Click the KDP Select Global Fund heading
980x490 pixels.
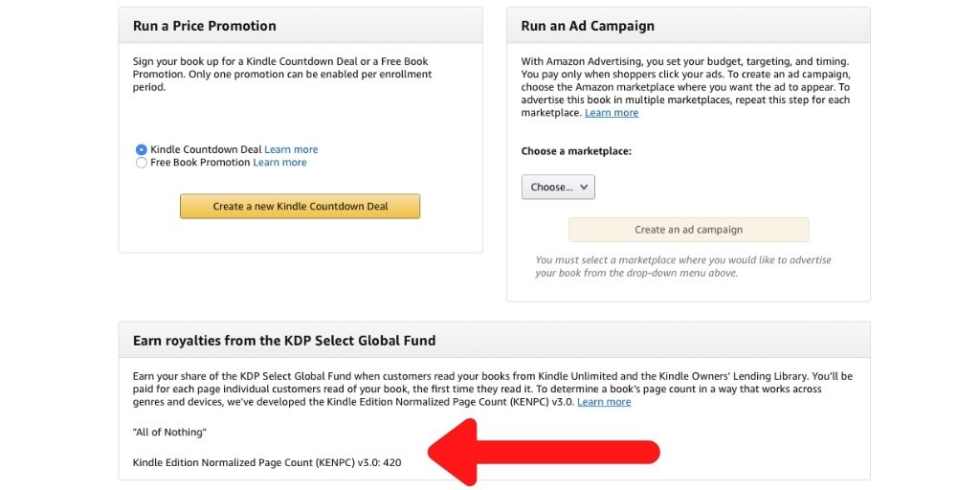(x=284, y=340)
